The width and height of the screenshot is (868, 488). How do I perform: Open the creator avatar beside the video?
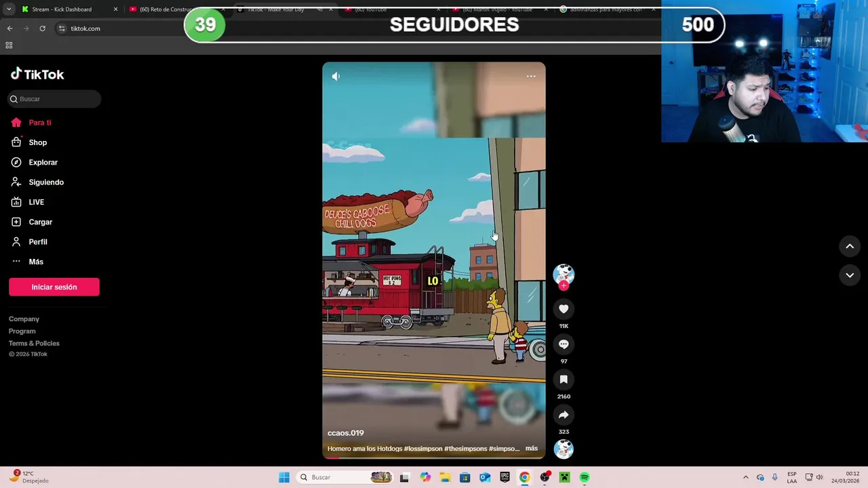click(x=564, y=274)
